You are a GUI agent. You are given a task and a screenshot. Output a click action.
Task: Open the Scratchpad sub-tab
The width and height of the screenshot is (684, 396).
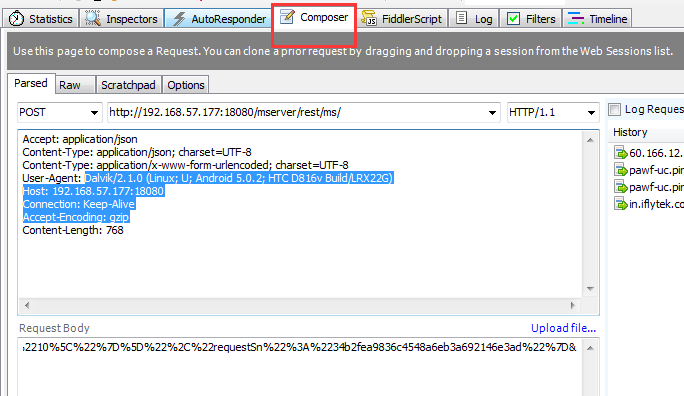point(128,85)
